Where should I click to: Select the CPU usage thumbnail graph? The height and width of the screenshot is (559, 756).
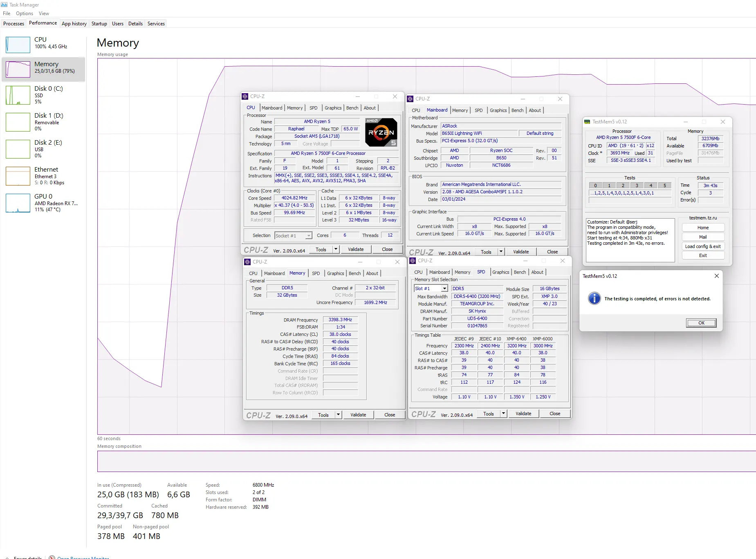coord(18,45)
